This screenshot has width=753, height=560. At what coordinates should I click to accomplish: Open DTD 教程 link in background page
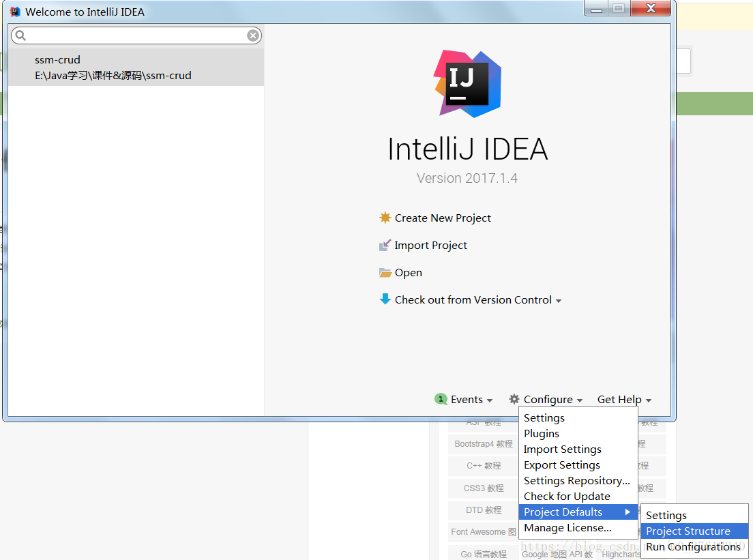[483, 510]
